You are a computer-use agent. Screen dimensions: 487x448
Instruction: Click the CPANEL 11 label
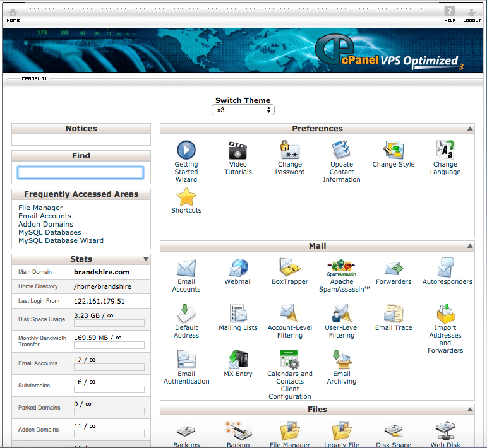34,78
